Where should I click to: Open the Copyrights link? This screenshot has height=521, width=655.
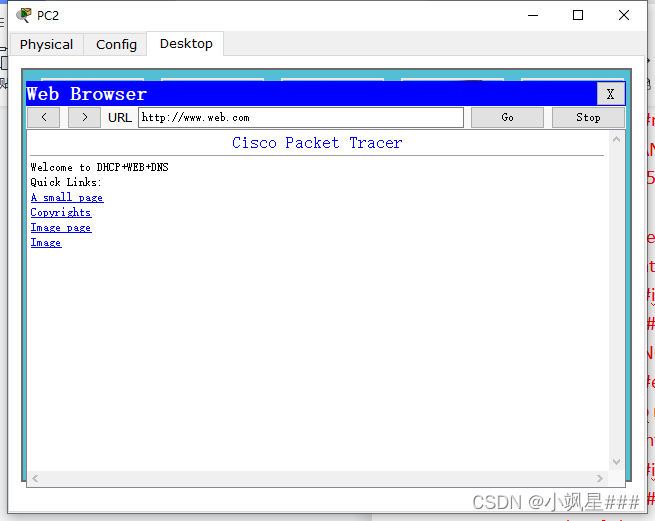coord(61,212)
